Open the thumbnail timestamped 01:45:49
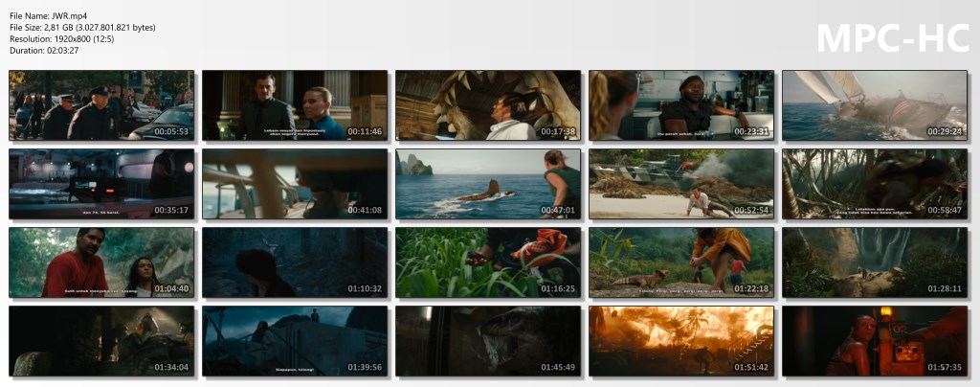This screenshot has height=387, width=980. point(488,341)
